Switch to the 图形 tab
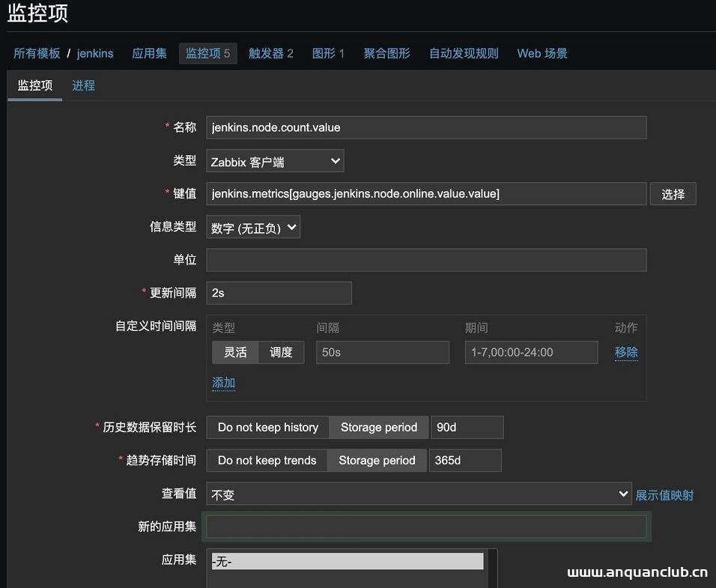Image resolution: width=716 pixels, height=588 pixels. [328, 53]
